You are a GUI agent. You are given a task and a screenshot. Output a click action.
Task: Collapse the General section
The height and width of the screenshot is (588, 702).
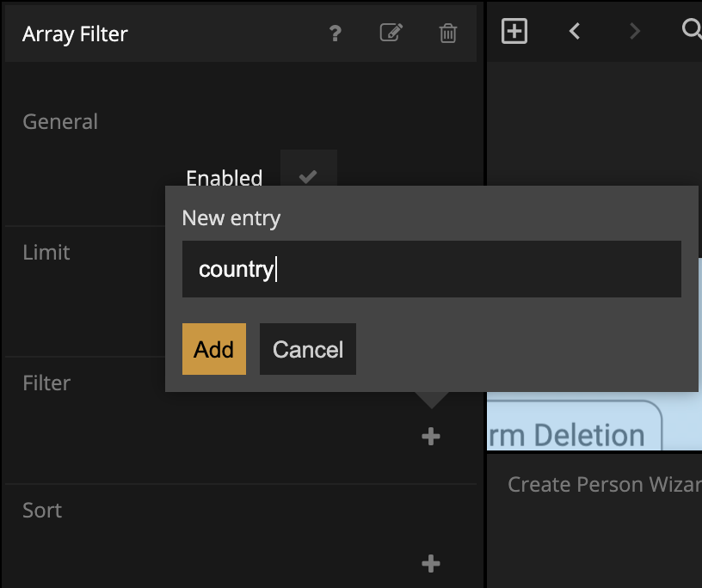point(60,122)
